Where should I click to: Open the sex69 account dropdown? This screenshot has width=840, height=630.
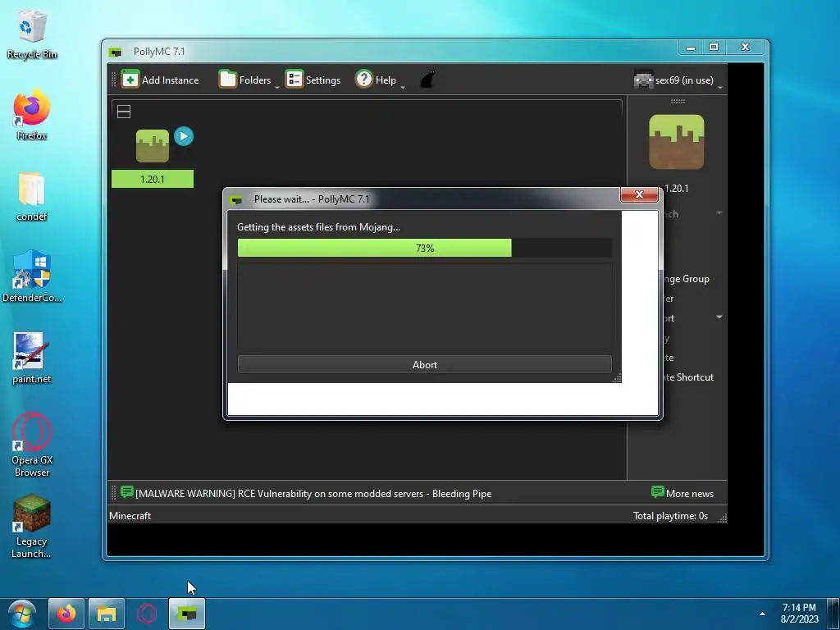(x=678, y=80)
